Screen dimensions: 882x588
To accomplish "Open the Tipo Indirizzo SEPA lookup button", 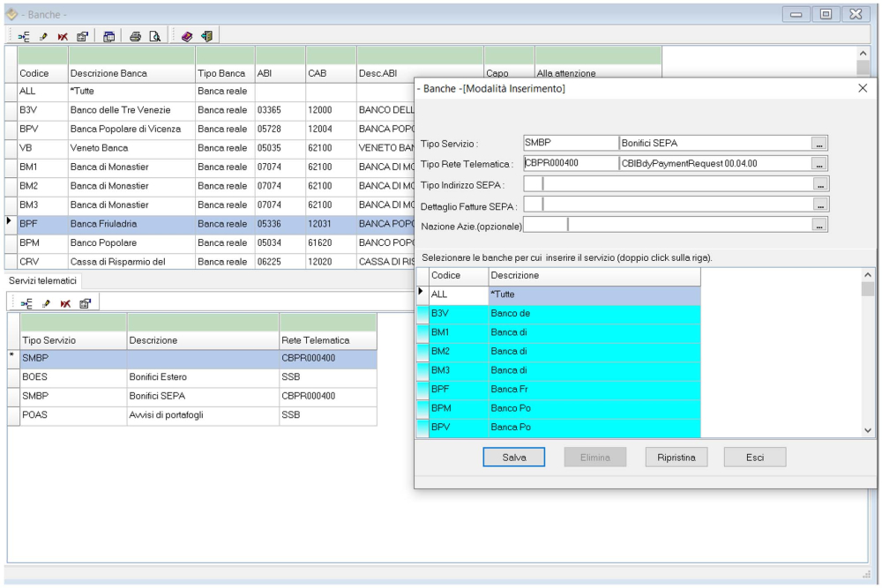I will [x=819, y=184].
